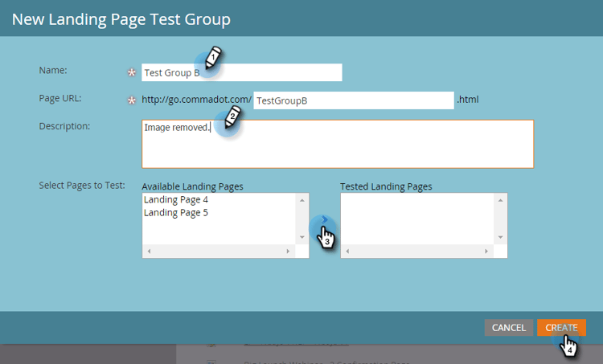Click down arrow of Available Landing Pages scrollbar
This screenshot has height=364, width=603.
[301, 237]
